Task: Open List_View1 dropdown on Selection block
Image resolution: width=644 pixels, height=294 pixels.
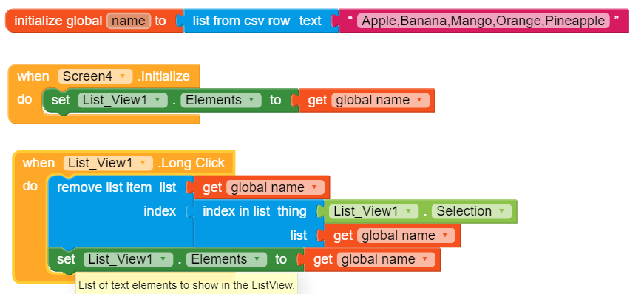Action: pos(373,211)
